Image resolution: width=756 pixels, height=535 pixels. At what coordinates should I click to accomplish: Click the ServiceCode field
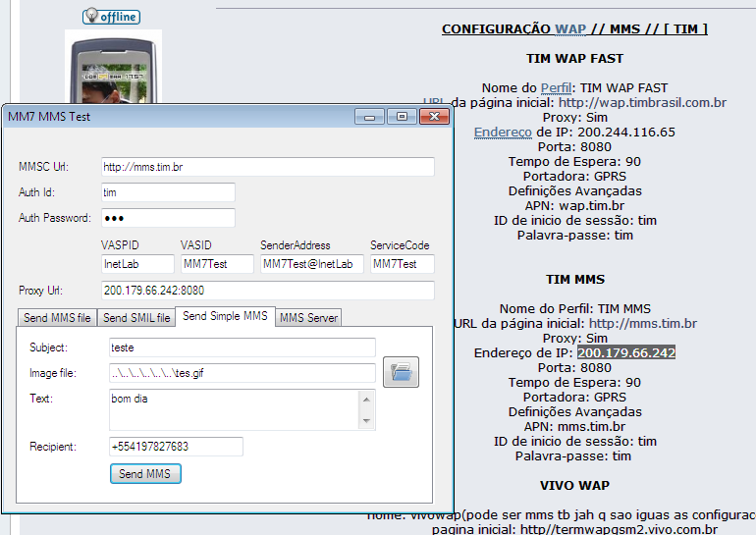click(x=403, y=264)
